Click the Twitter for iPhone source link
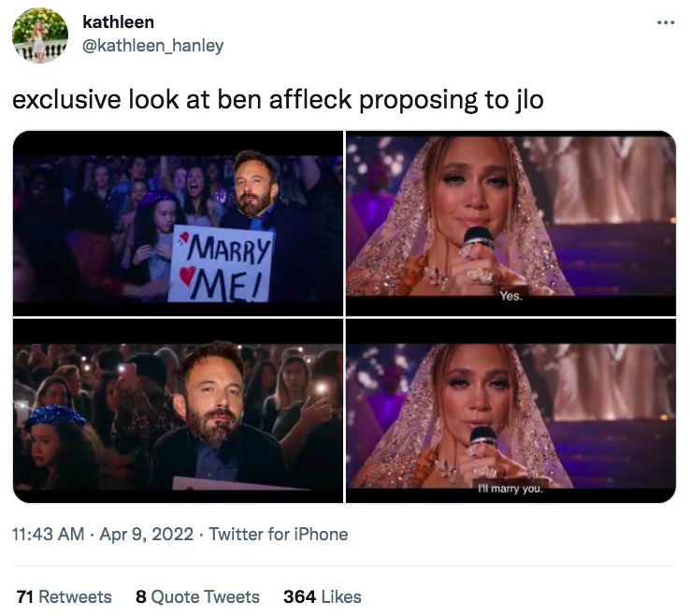 tap(278, 534)
